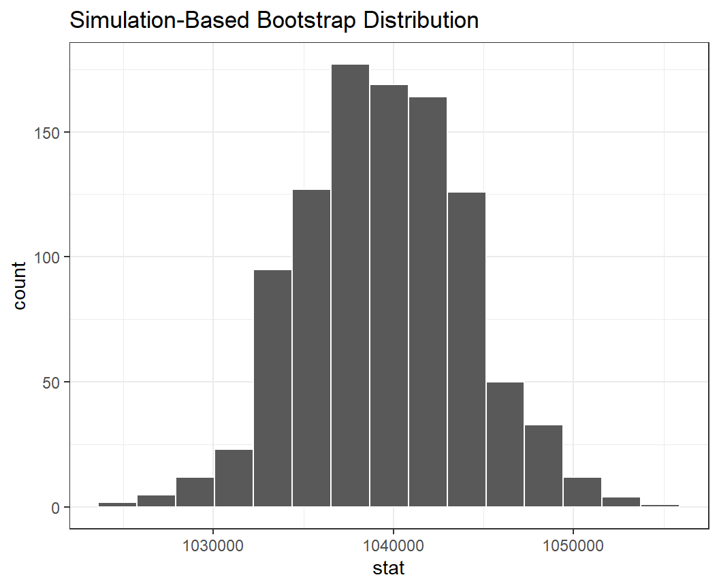Click the tallest histogram bar
The width and height of the screenshot is (719, 588).
pos(350,286)
